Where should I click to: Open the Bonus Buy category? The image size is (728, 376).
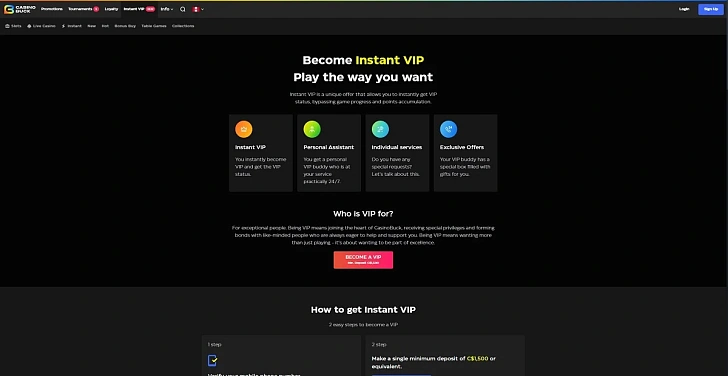tap(125, 26)
